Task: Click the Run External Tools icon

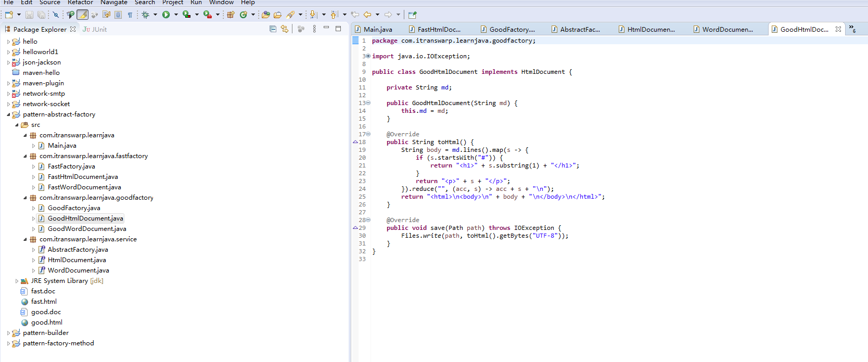Action: [207, 15]
